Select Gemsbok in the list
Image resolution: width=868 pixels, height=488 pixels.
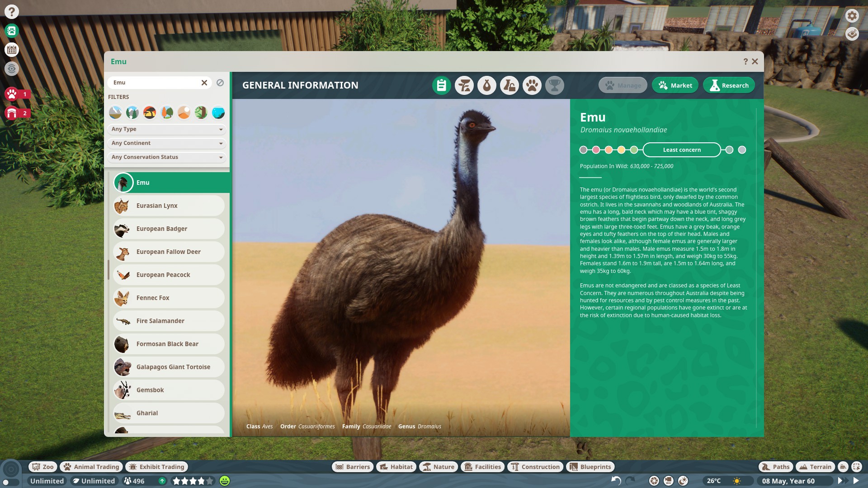point(169,390)
